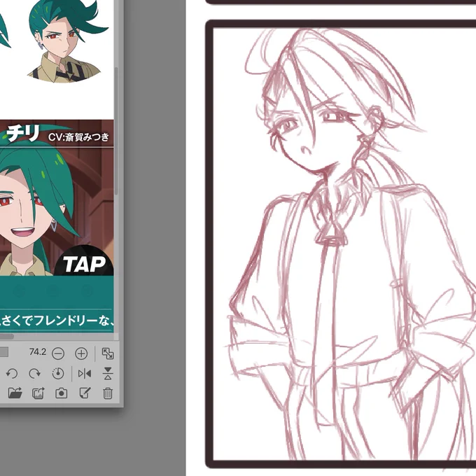
Task: Click the camera capture icon
Action: (61, 393)
